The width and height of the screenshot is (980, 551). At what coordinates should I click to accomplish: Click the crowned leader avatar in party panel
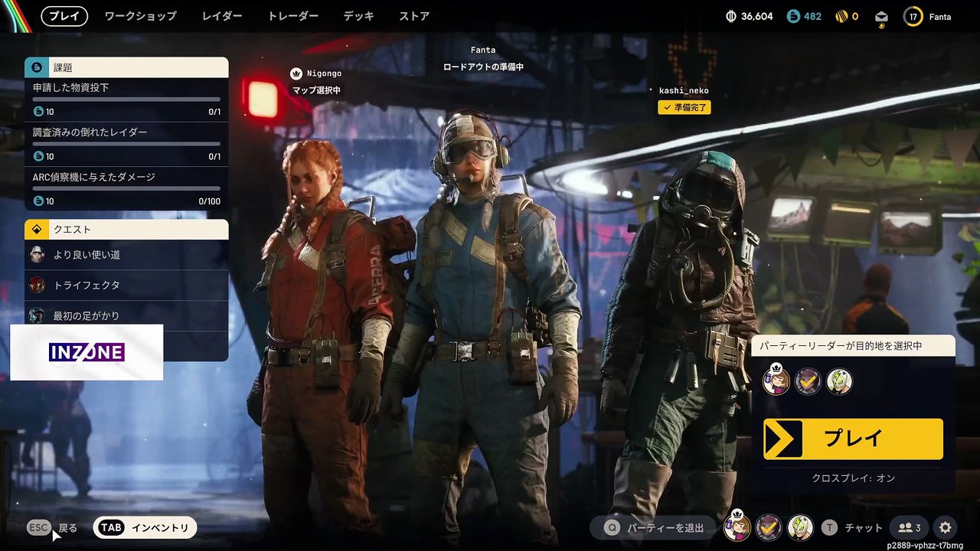tap(776, 380)
